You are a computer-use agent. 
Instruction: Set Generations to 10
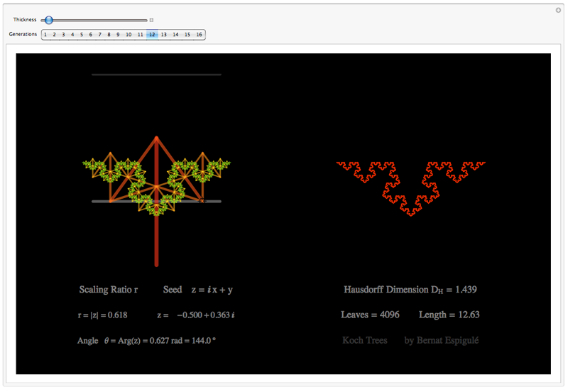click(x=129, y=34)
